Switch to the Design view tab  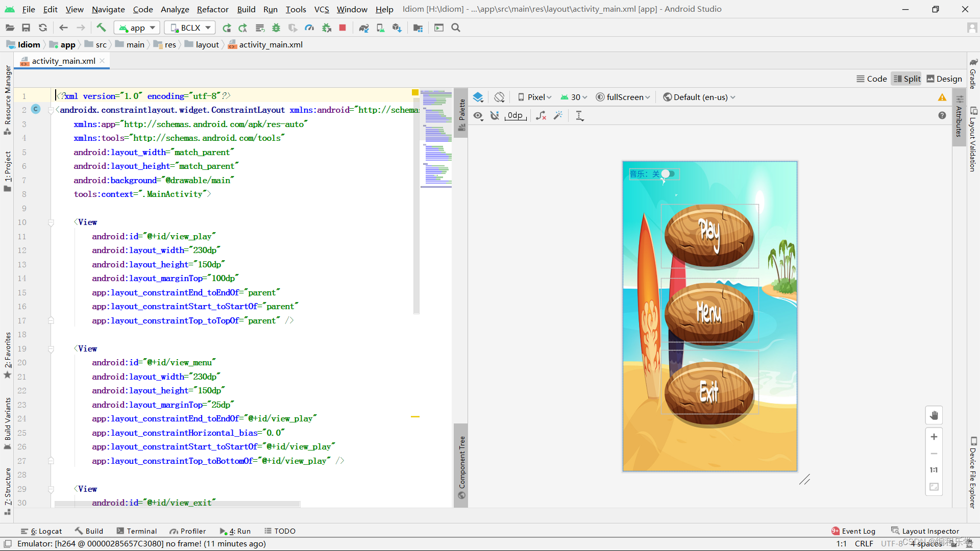click(944, 79)
